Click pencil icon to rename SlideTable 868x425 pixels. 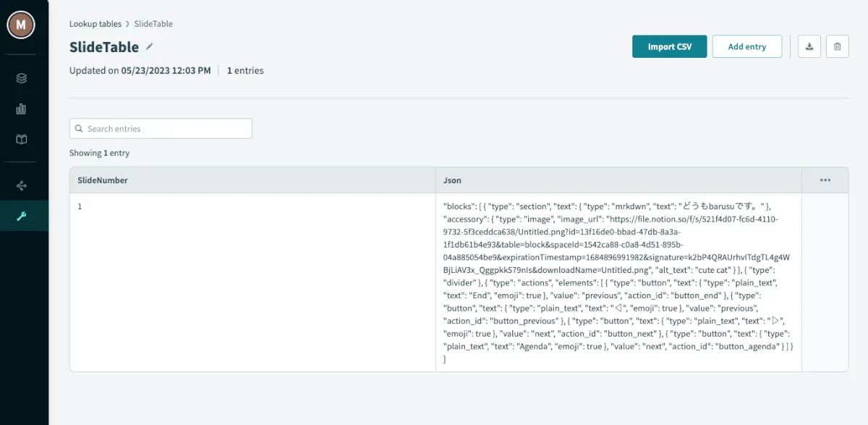(150, 46)
